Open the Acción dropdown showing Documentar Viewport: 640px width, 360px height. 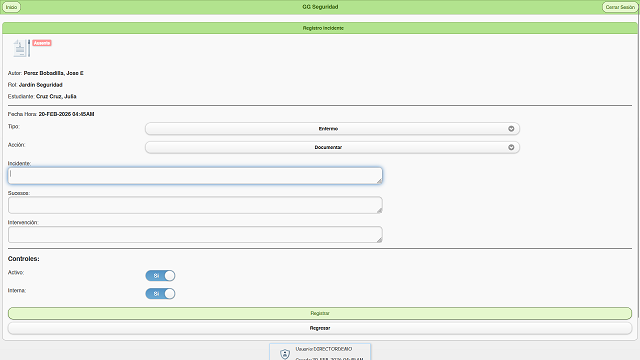point(332,147)
